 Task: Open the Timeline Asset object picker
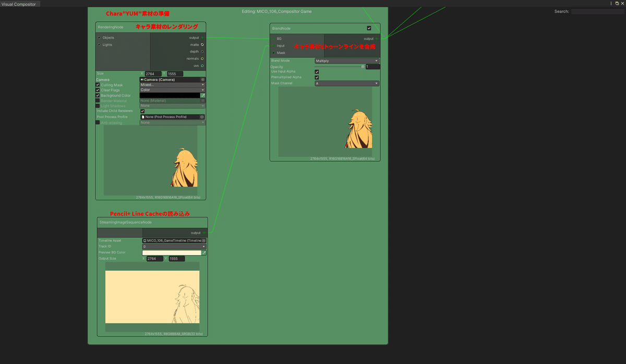click(204, 240)
